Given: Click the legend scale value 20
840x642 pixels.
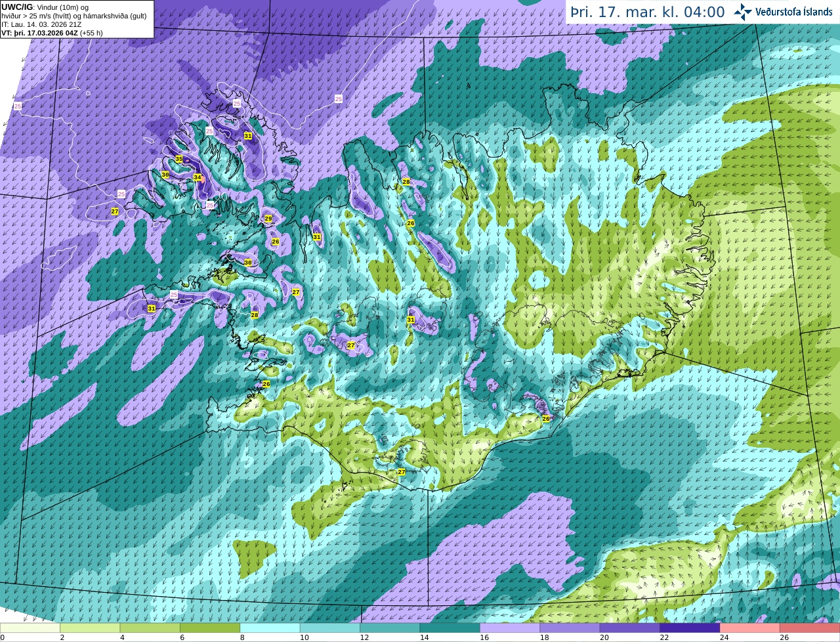Looking at the screenshot, I should click(604, 637).
